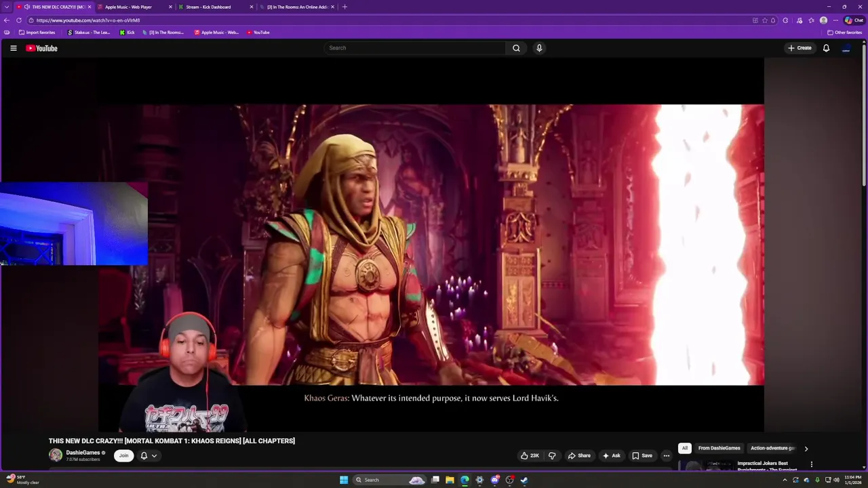Open File Explorer from the taskbar
Image resolution: width=868 pixels, height=488 pixels.
coord(450,480)
